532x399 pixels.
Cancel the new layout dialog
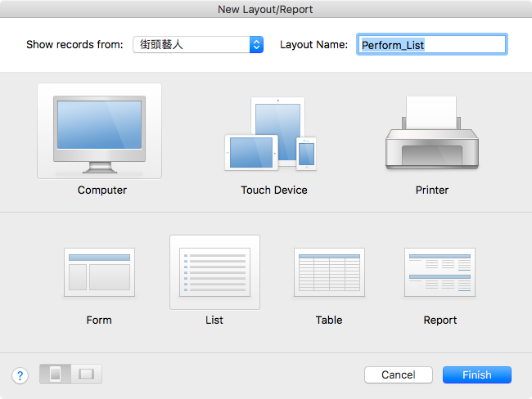[x=399, y=375]
